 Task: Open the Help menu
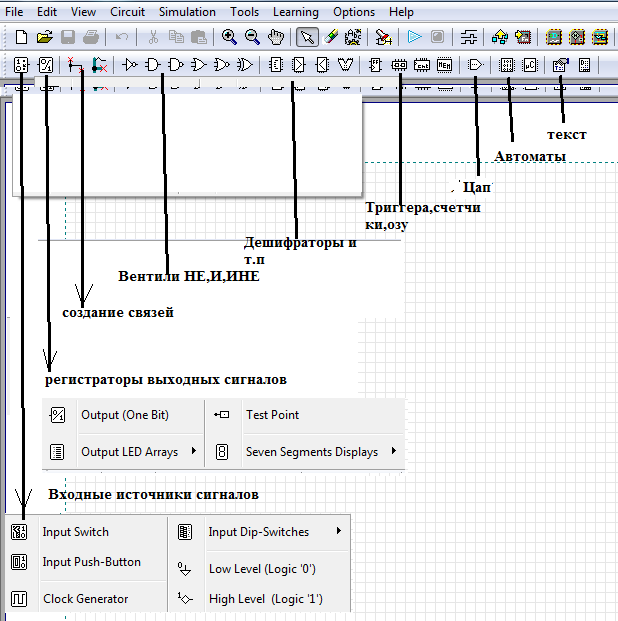(401, 12)
